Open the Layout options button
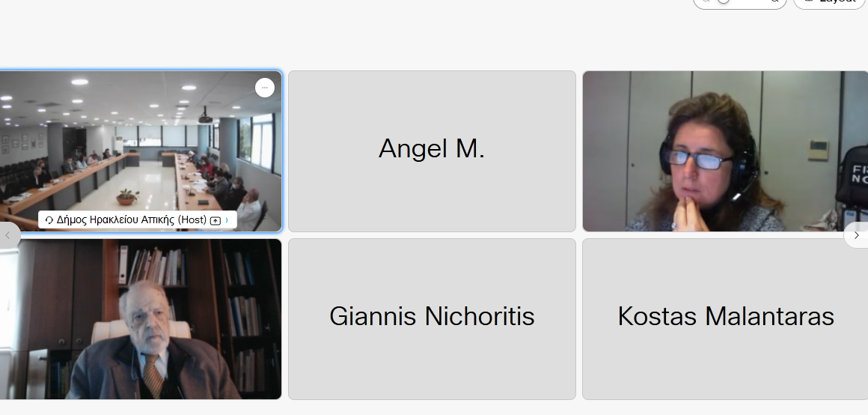This screenshot has width=868, height=415. pos(830,1)
